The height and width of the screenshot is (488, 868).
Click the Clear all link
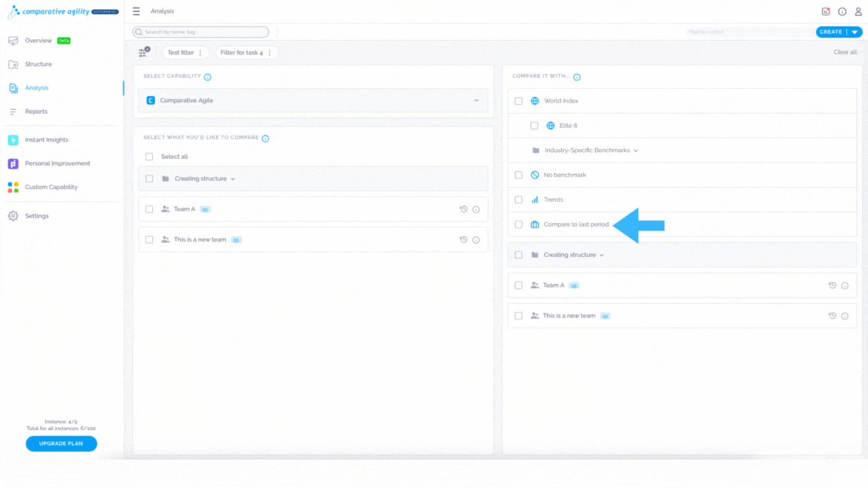[845, 52]
